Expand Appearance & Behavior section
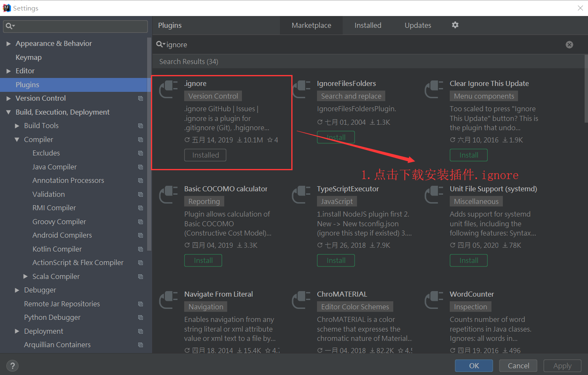The image size is (588, 375). [8, 43]
